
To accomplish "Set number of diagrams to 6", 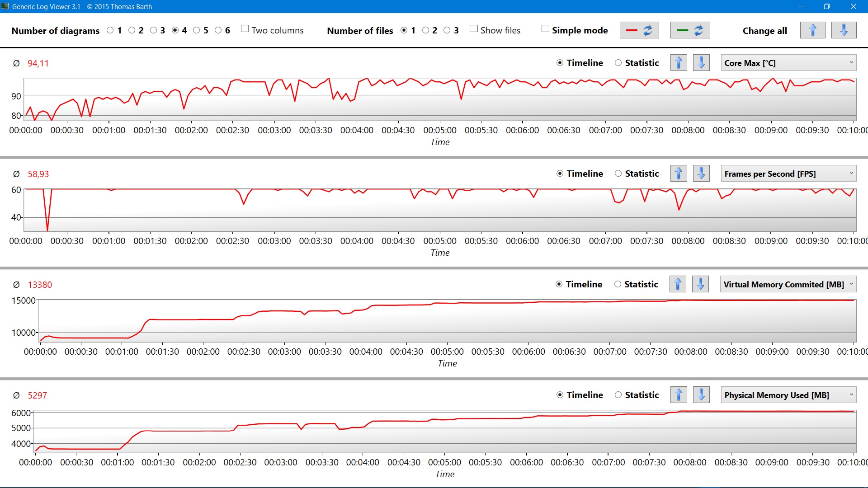I will pos(218,30).
